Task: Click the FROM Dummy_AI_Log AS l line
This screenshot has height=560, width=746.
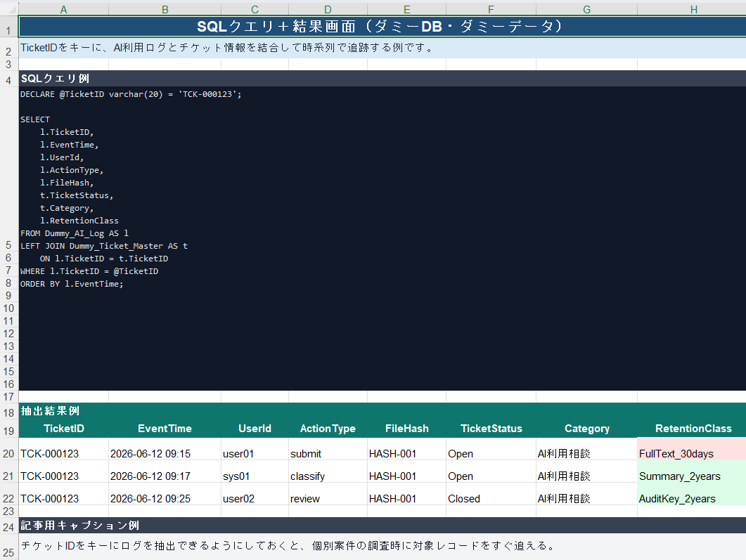Action: [x=75, y=233]
